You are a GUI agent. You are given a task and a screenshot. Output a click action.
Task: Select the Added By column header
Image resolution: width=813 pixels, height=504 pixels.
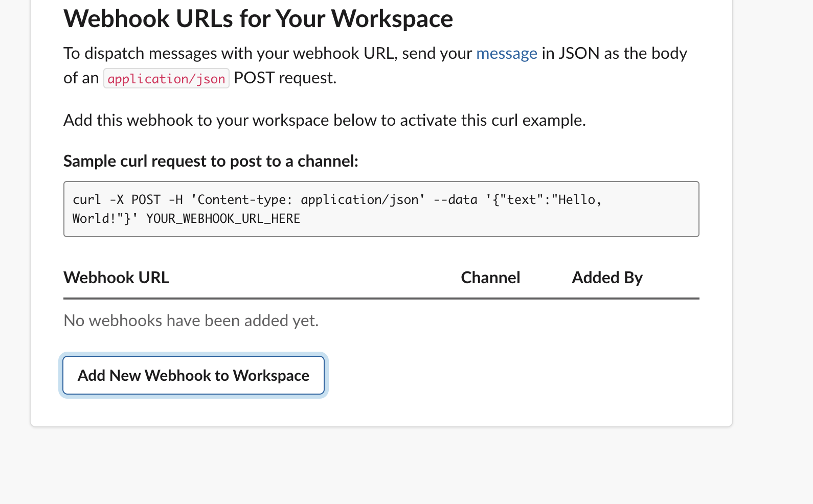(607, 278)
